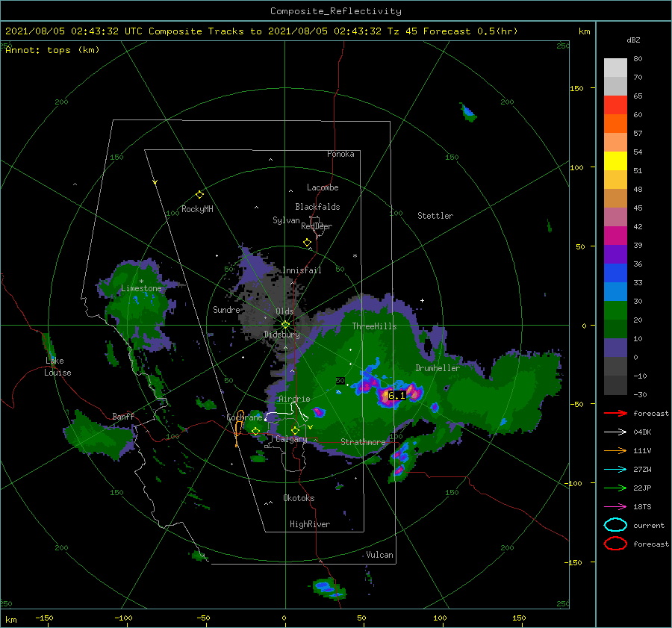Click the red forecast ellipse legend icon

(615, 544)
